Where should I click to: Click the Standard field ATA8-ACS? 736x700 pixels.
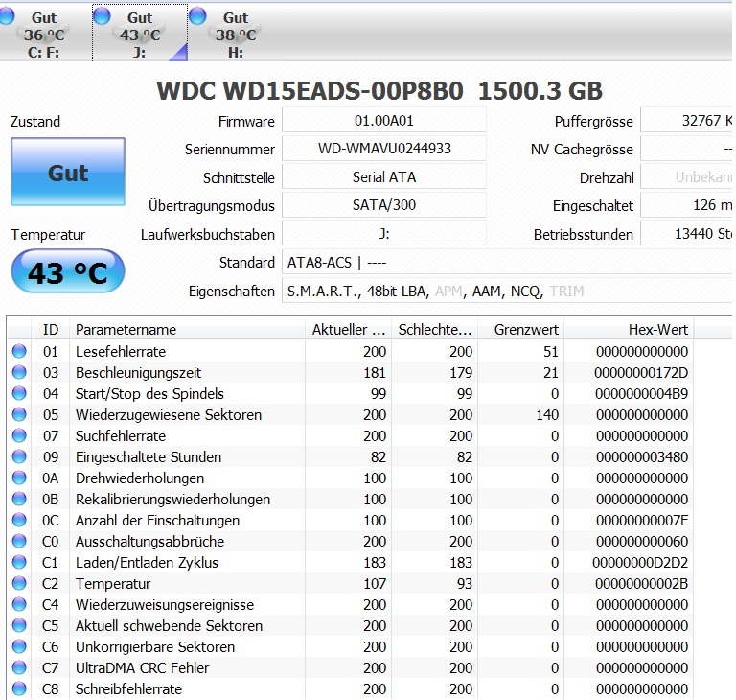[x=508, y=262]
